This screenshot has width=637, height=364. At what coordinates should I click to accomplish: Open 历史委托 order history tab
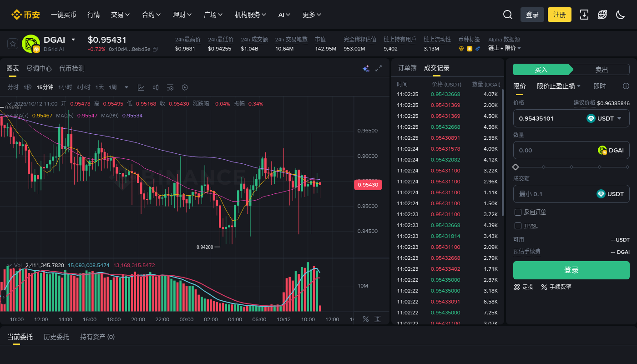[56, 337]
